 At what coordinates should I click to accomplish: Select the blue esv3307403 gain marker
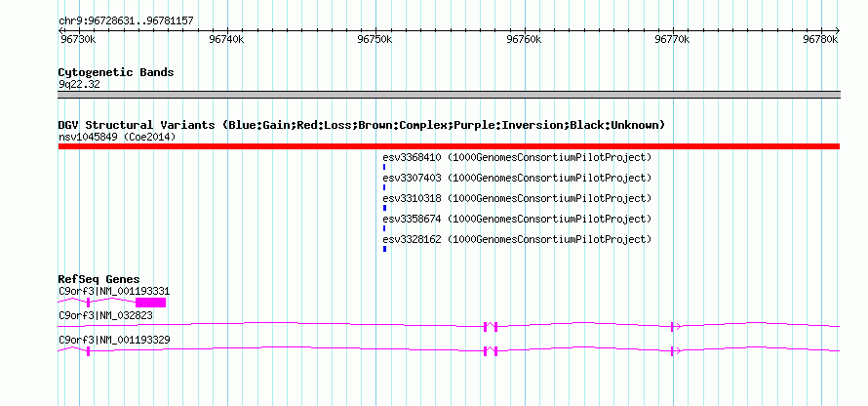tap(383, 187)
